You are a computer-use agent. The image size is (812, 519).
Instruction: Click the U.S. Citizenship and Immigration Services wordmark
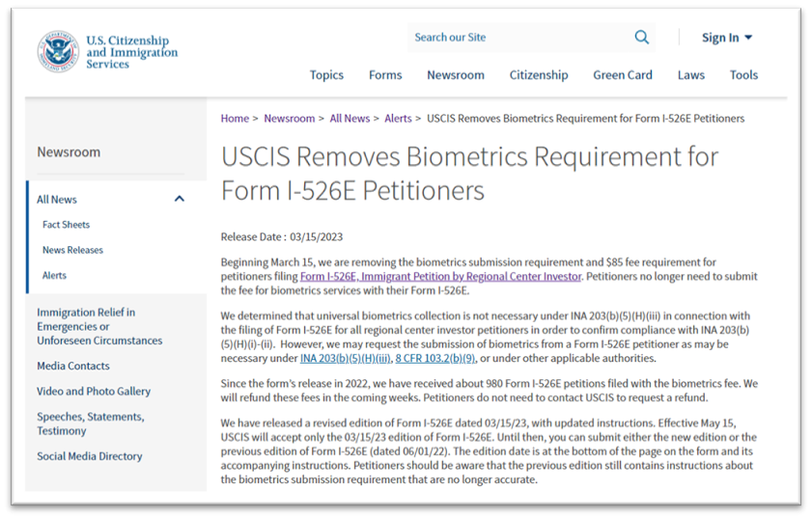click(x=131, y=52)
